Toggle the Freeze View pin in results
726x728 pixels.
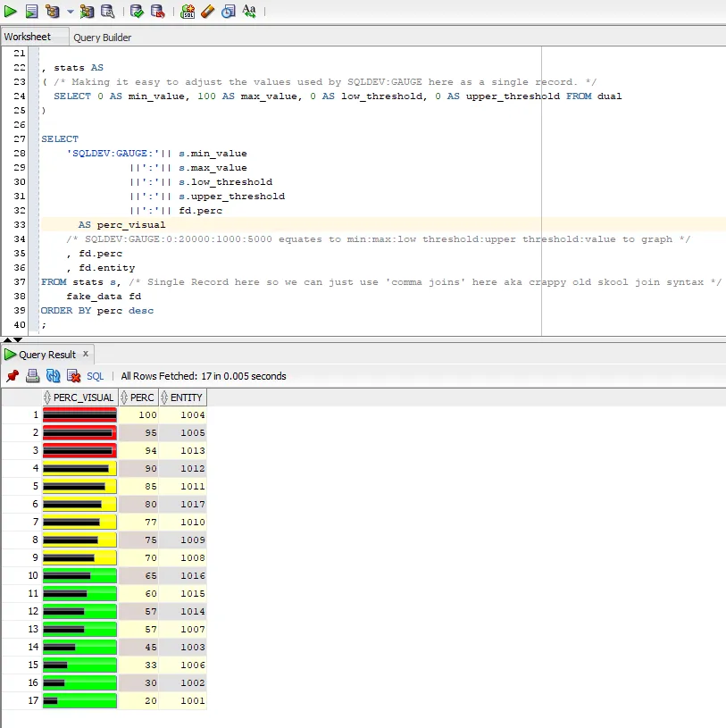point(13,376)
